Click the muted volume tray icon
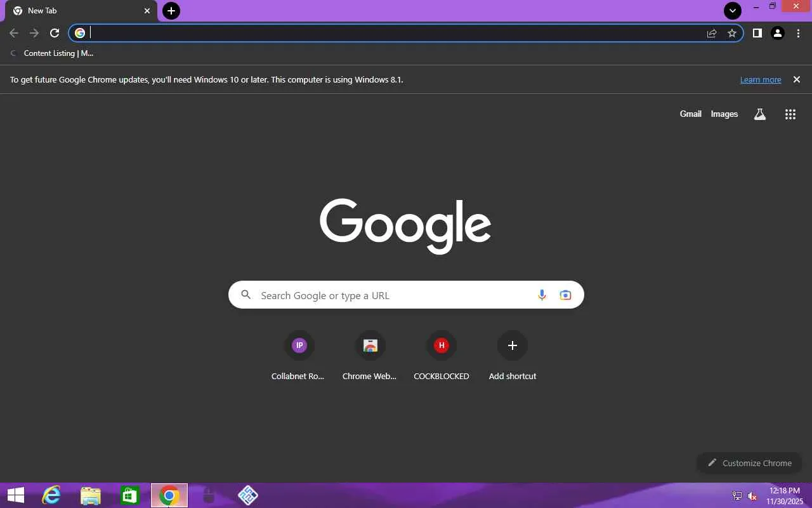812x508 pixels. click(752, 496)
